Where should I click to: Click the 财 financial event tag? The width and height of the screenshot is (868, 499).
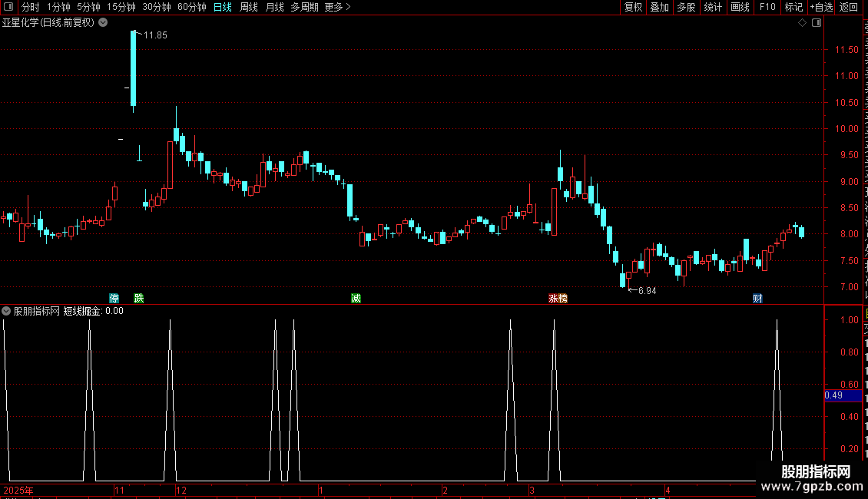[758, 298]
